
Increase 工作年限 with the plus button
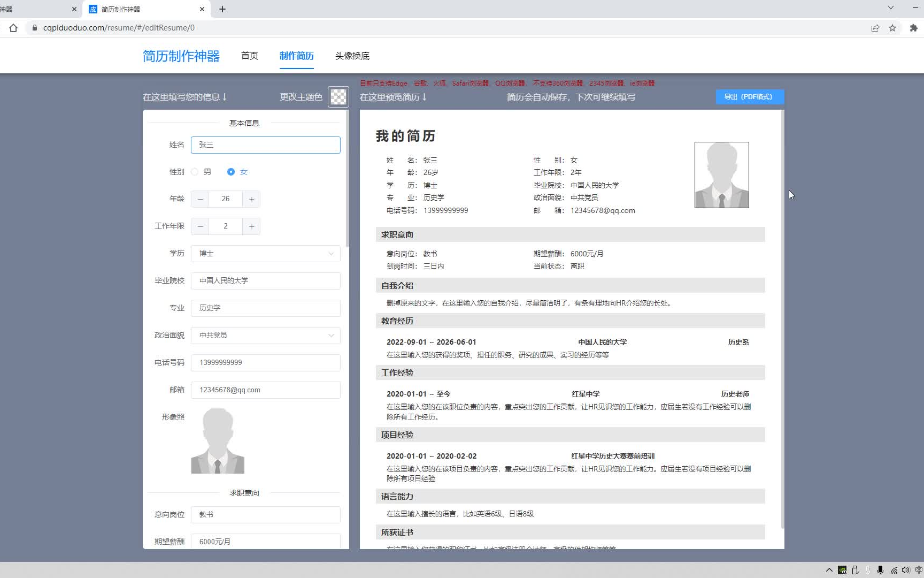pos(251,226)
